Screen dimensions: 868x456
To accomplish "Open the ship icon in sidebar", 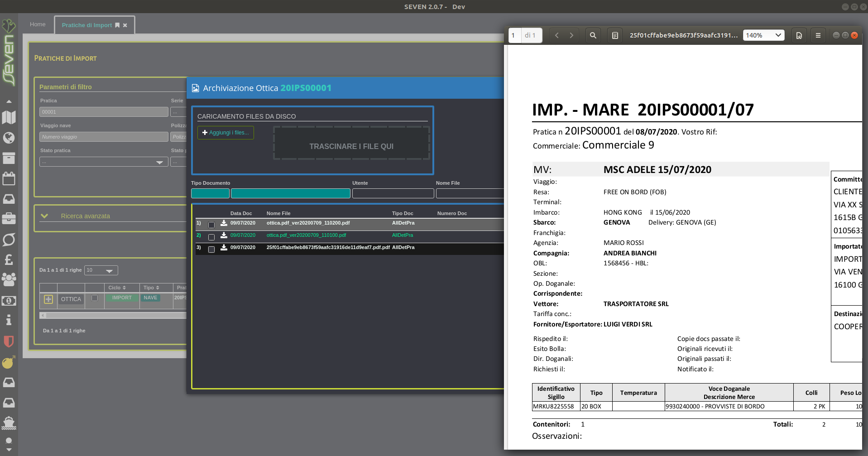I will (9, 422).
